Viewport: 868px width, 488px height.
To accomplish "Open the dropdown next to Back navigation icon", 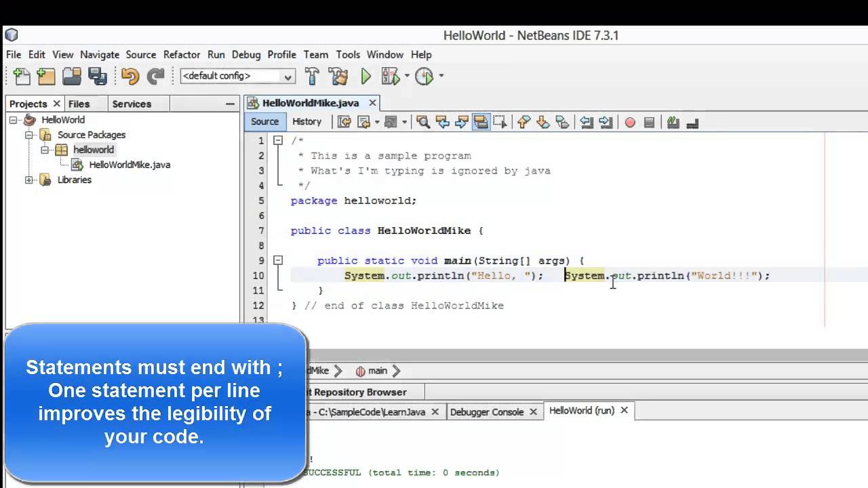I will coord(378,122).
